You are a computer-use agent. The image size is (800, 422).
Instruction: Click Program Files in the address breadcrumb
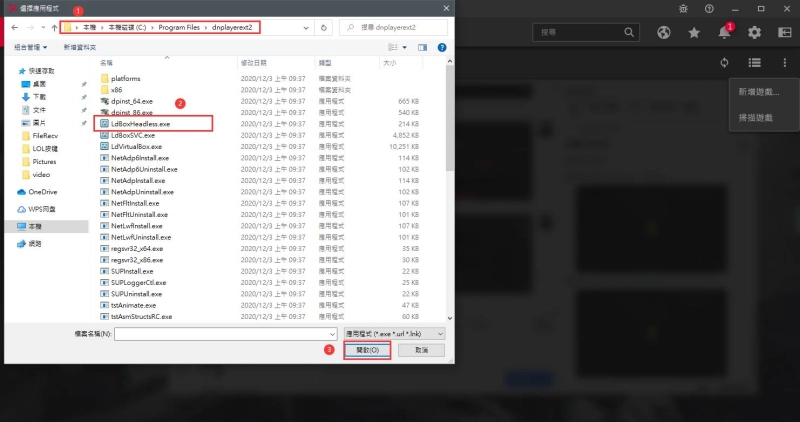(179, 28)
